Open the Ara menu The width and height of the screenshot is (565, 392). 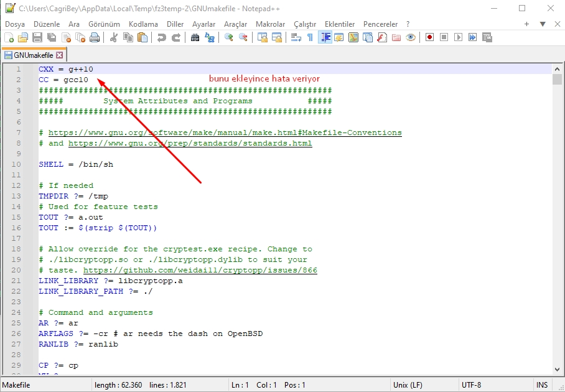coord(74,24)
